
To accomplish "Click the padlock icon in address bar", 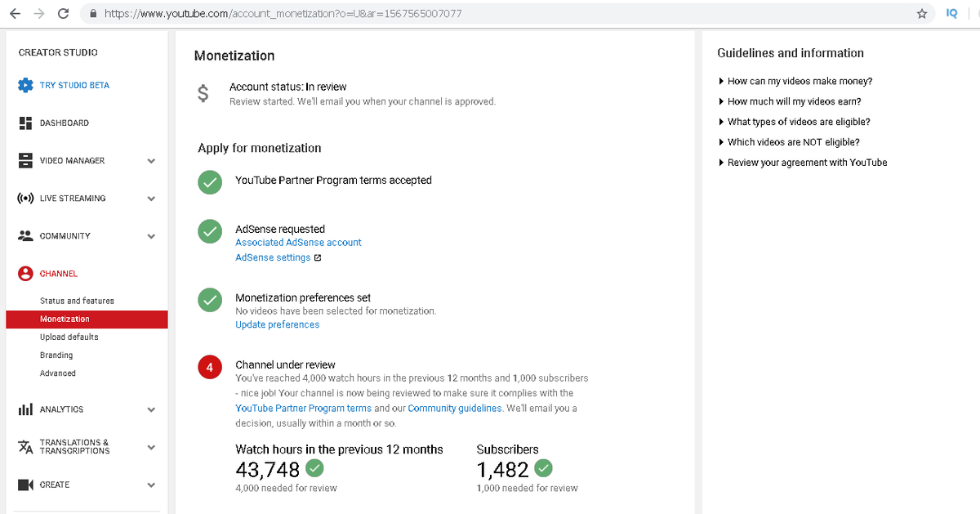I will 92,14.
